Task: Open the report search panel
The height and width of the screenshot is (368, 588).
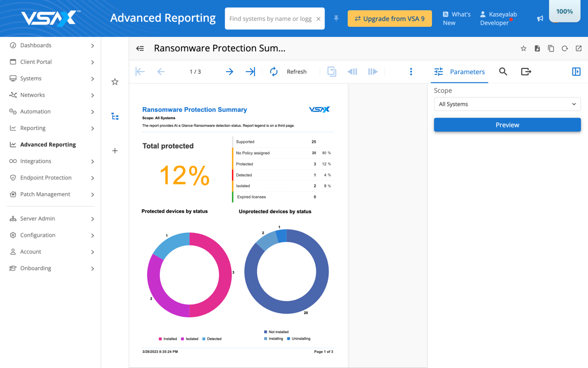Action: [503, 72]
